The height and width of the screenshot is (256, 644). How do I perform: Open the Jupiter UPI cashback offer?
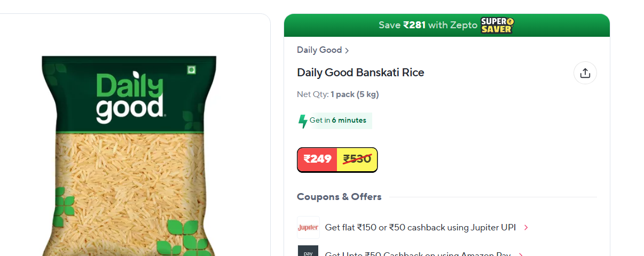click(x=420, y=228)
